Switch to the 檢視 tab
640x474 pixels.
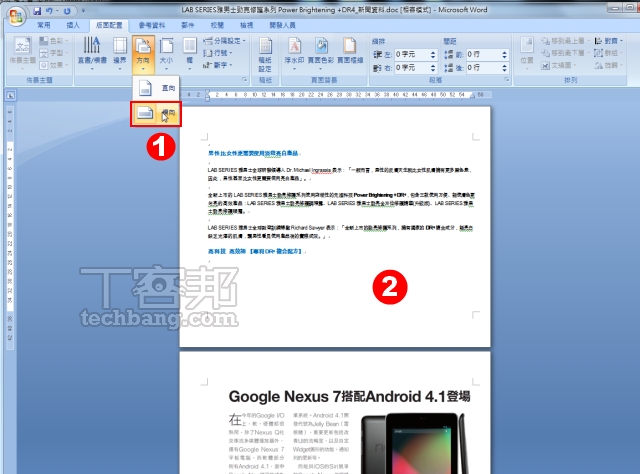[x=246, y=25]
